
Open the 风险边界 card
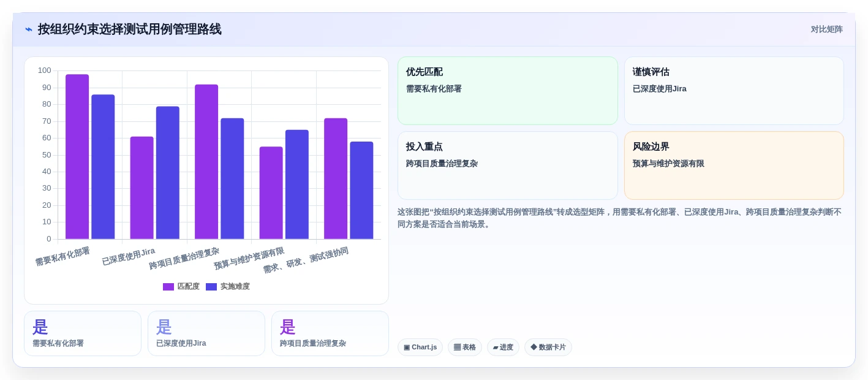[734, 165]
